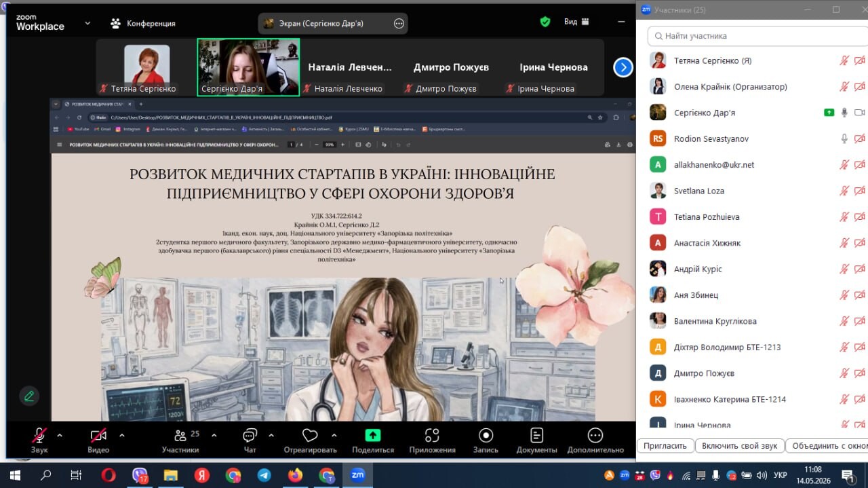Expand arrow next to Чат
This screenshot has width=868, height=488.
[x=271, y=435]
